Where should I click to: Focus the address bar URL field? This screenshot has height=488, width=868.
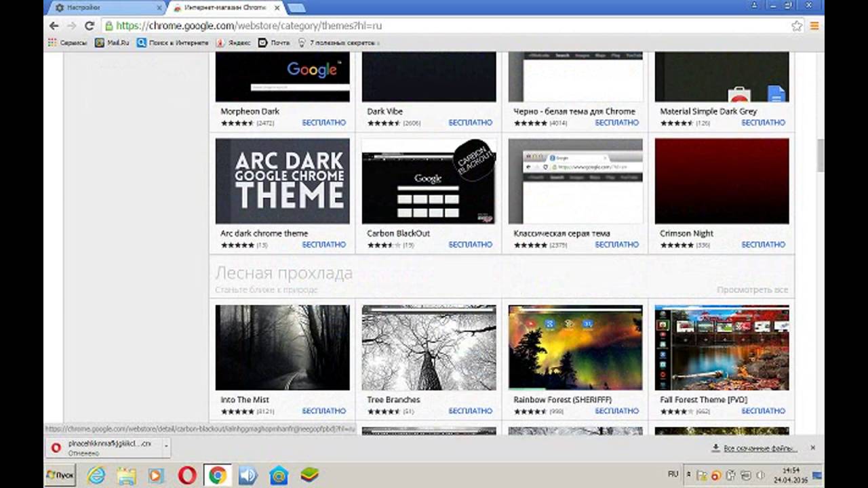point(448,26)
